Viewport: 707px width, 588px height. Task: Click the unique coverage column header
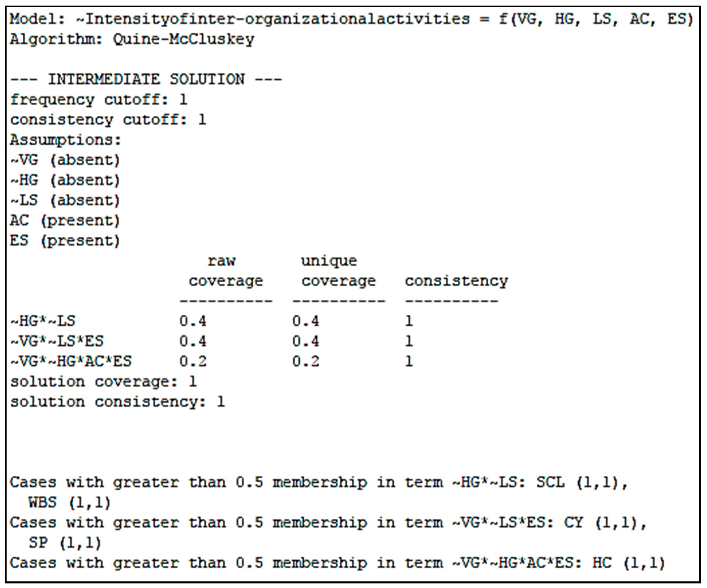[x=338, y=271]
